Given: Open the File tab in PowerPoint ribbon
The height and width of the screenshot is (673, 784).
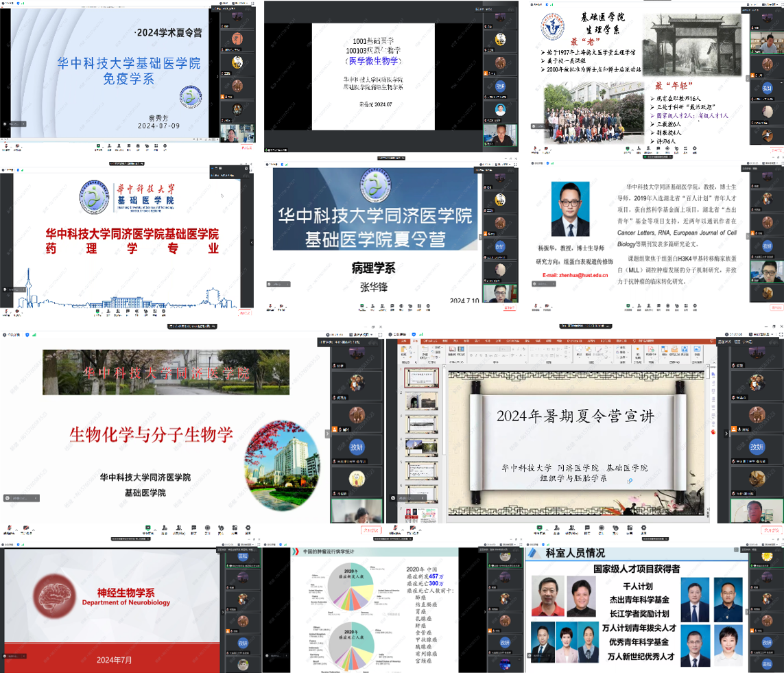Looking at the screenshot, I should coord(403,341).
